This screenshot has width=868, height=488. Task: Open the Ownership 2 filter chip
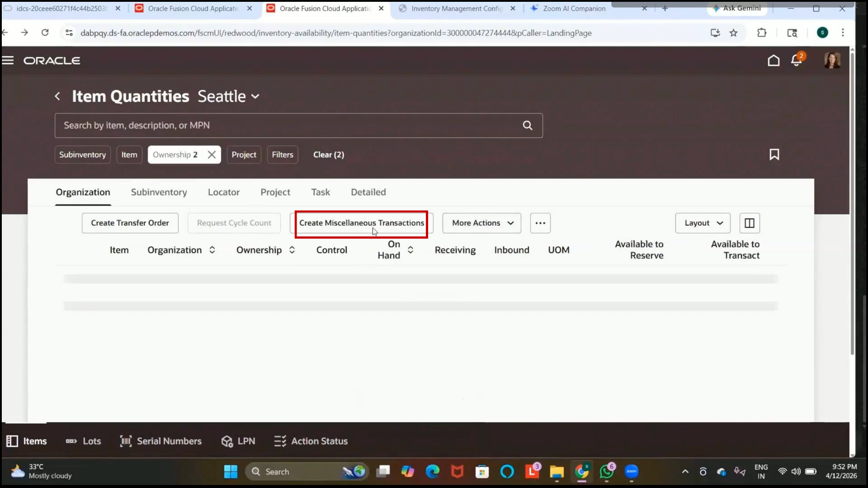pyautogui.click(x=175, y=155)
